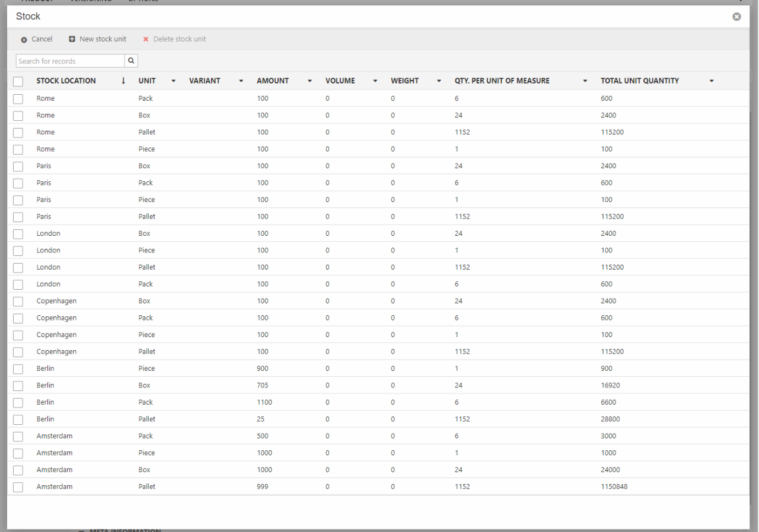Image resolution: width=759 pixels, height=532 pixels.
Task: Click the Qty. Per Unit of Measure header
Action: pos(502,81)
